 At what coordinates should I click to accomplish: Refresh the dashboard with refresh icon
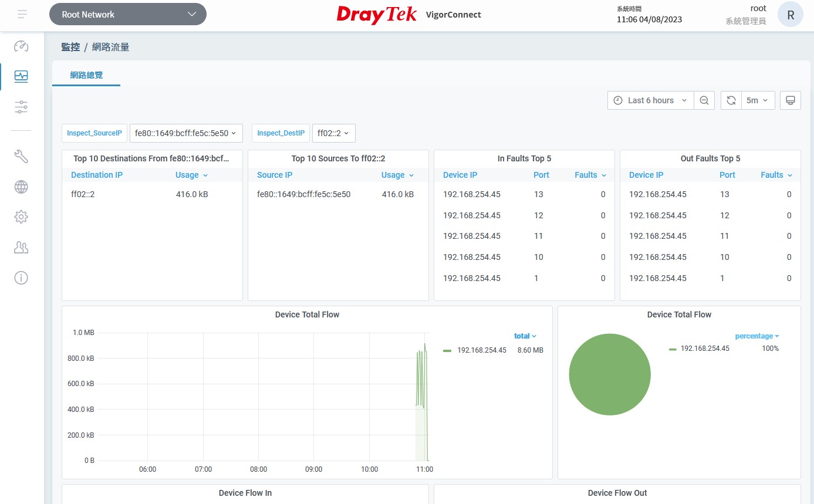point(731,100)
